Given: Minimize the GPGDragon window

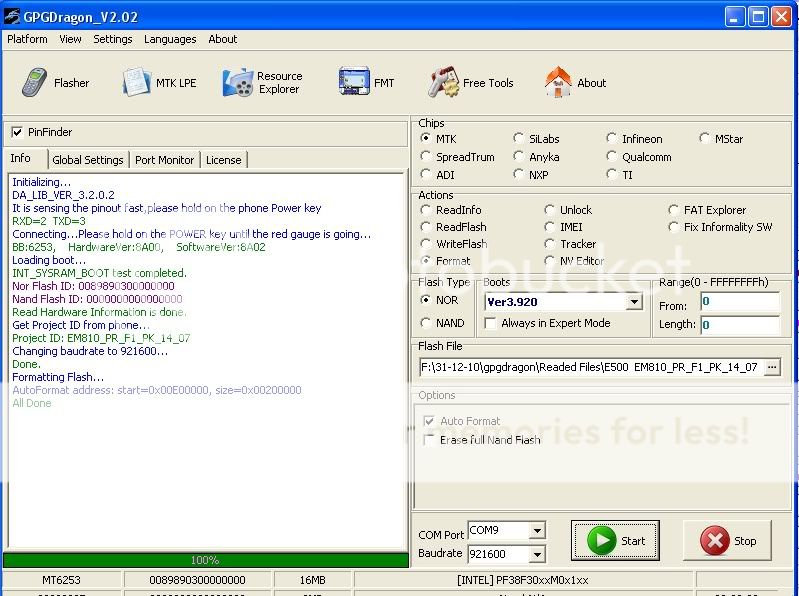Looking at the screenshot, I should 734,17.
